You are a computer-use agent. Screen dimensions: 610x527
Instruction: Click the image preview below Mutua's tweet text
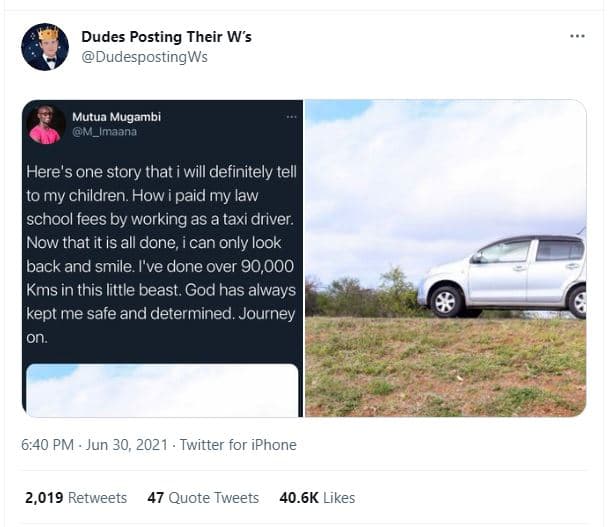click(x=161, y=390)
